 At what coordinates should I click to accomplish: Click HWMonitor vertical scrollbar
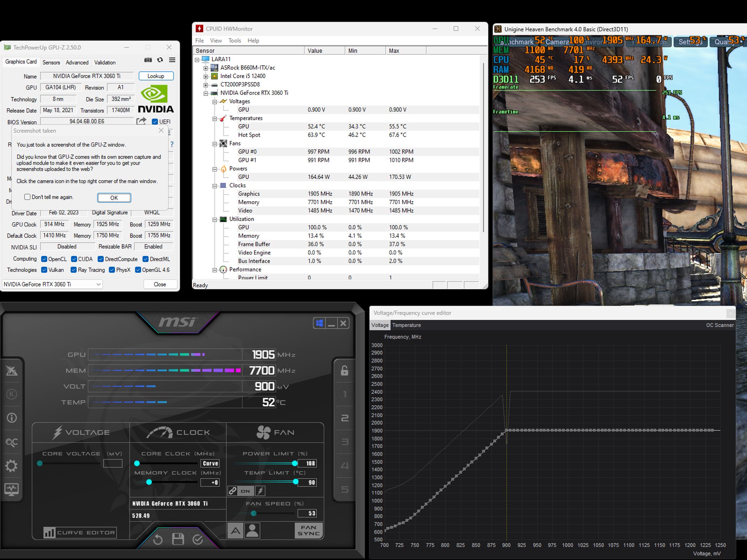tap(484, 147)
